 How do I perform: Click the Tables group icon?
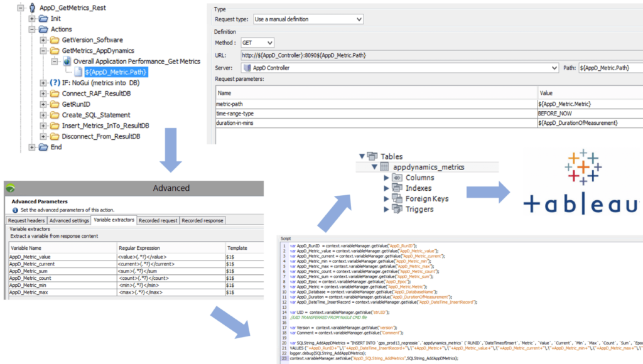(x=372, y=156)
